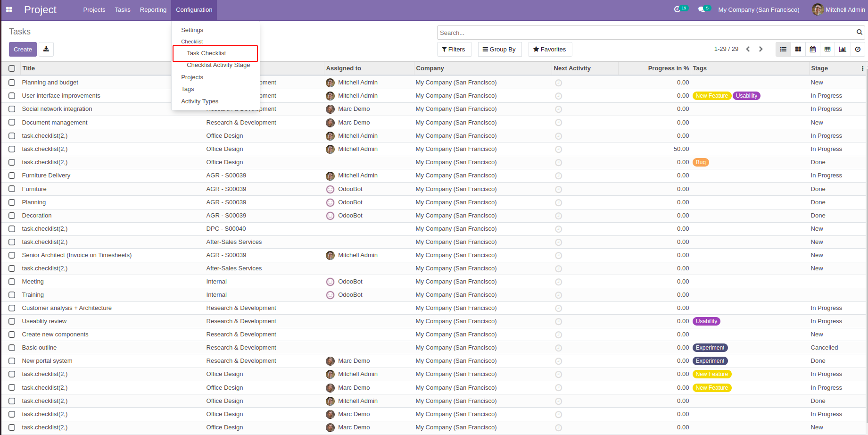Check the Furniture Delivery task checkbox
The height and width of the screenshot is (435, 868).
point(12,176)
